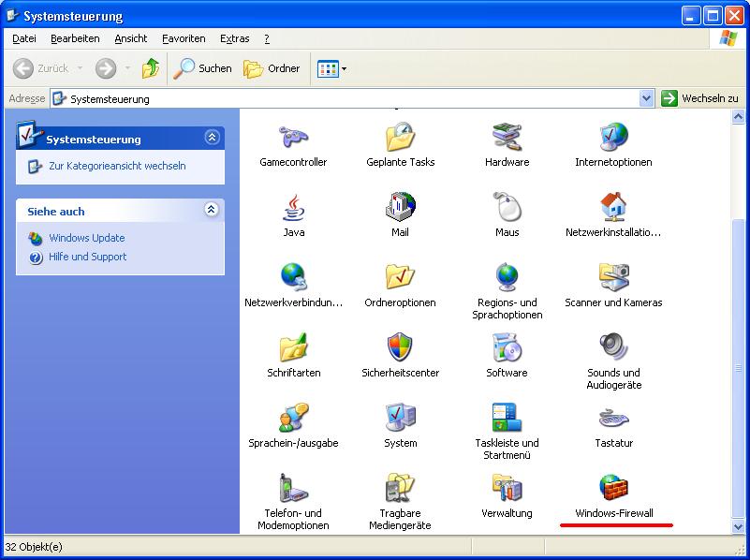Open Geplante Tasks folder icon

click(400, 137)
